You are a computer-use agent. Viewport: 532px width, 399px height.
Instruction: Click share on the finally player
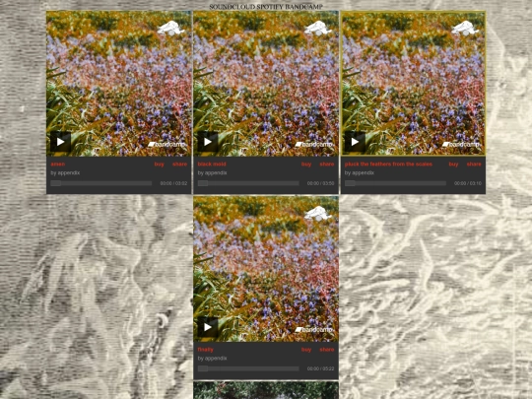click(327, 350)
